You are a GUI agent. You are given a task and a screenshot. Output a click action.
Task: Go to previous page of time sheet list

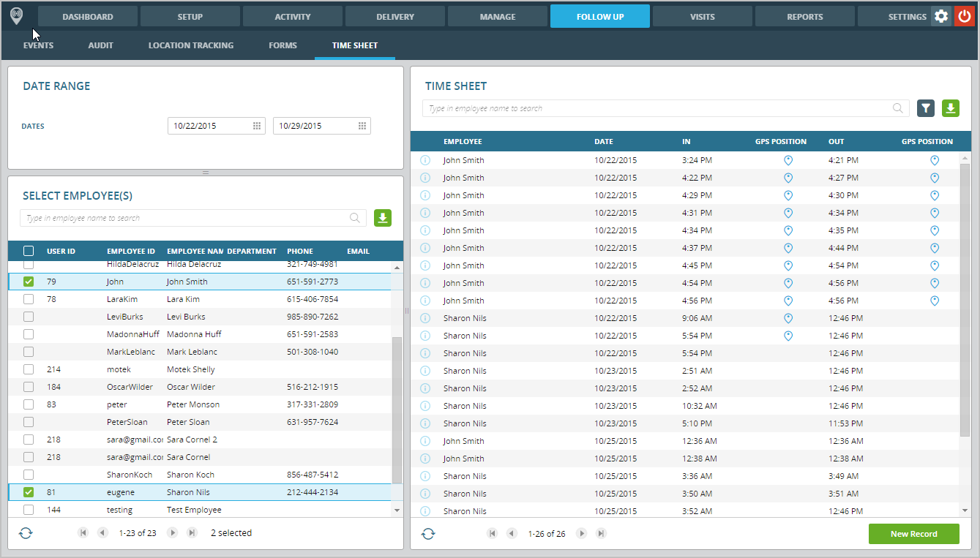(x=512, y=533)
